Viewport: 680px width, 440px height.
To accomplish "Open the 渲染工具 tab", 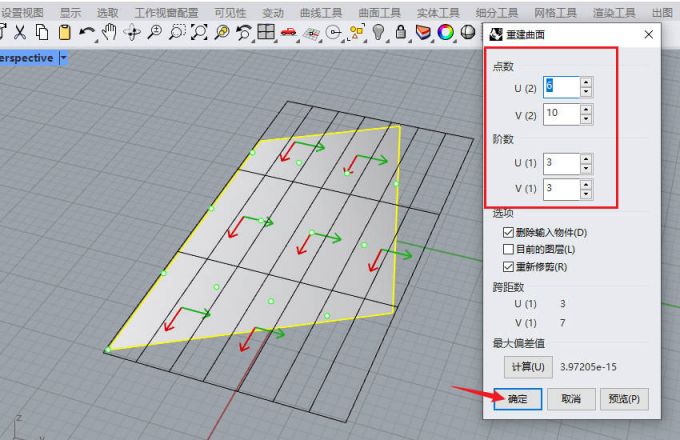I will click(614, 13).
